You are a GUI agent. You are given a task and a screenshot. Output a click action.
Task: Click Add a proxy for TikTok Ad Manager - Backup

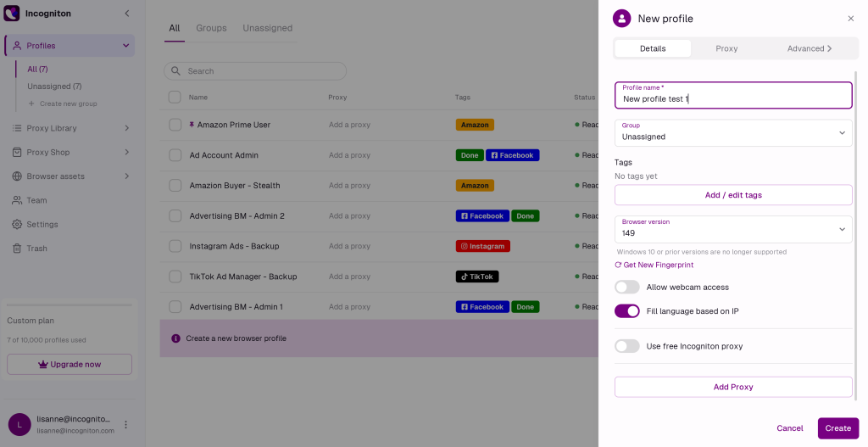click(349, 277)
